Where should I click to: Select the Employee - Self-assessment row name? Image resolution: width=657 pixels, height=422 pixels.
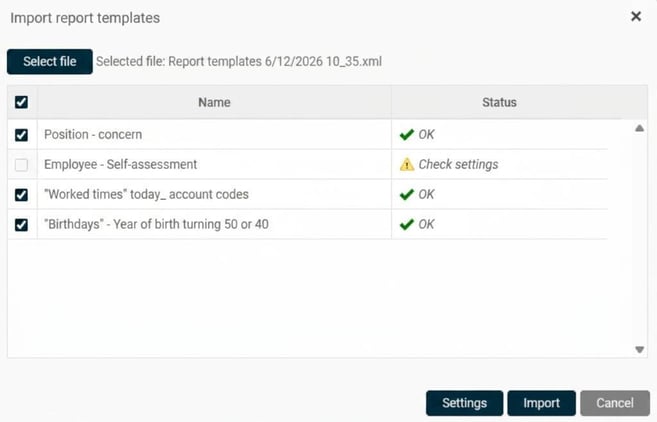(x=120, y=164)
